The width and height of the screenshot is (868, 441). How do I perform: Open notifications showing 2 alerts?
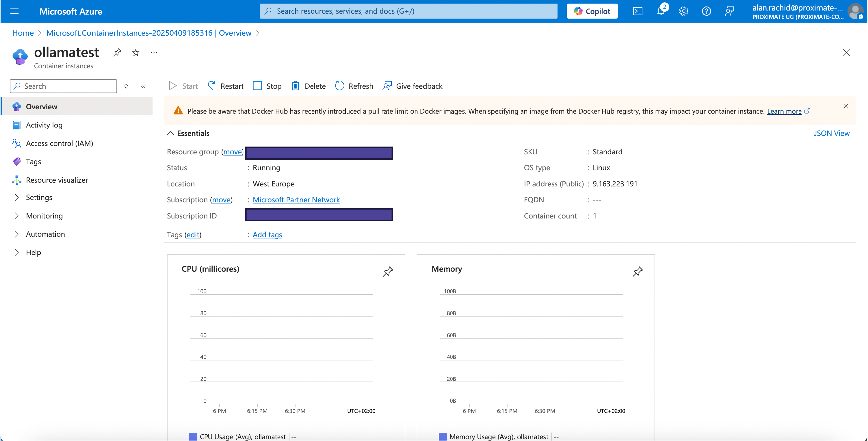coord(660,11)
